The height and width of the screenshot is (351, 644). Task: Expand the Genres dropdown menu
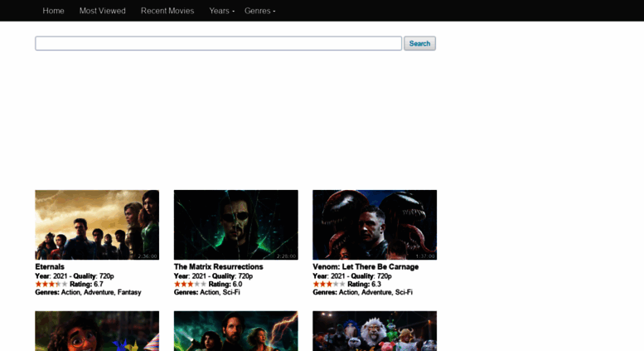coord(260,11)
